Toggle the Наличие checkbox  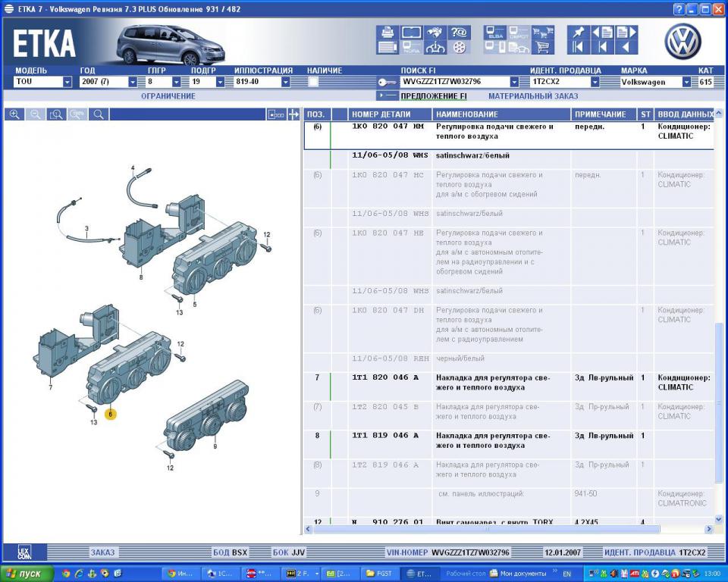[x=313, y=82]
